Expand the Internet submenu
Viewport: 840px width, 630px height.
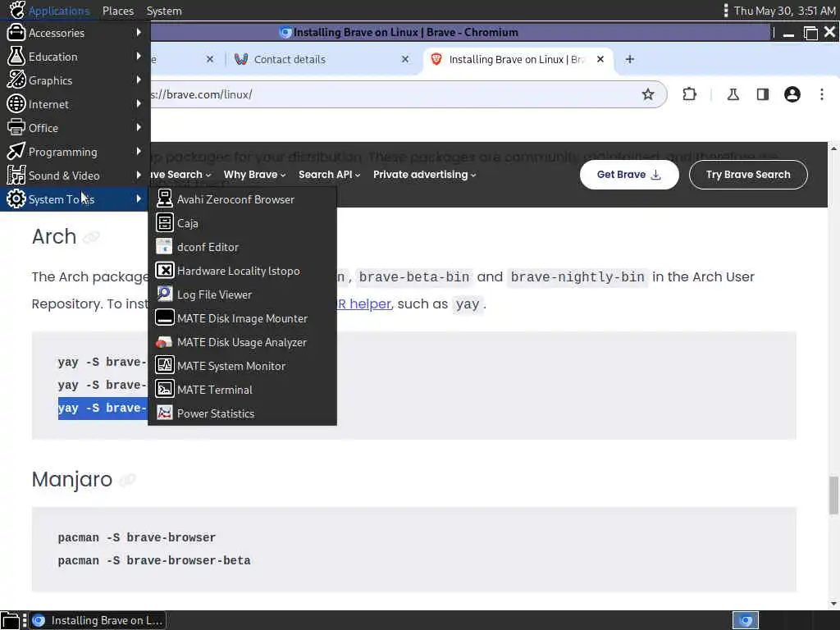coord(75,104)
